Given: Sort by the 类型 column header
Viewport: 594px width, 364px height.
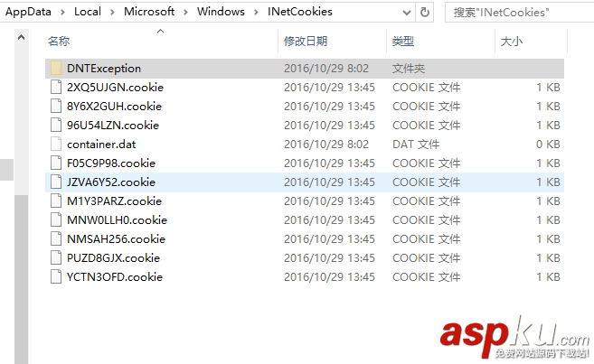Looking at the screenshot, I should pyautogui.click(x=403, y=42).
